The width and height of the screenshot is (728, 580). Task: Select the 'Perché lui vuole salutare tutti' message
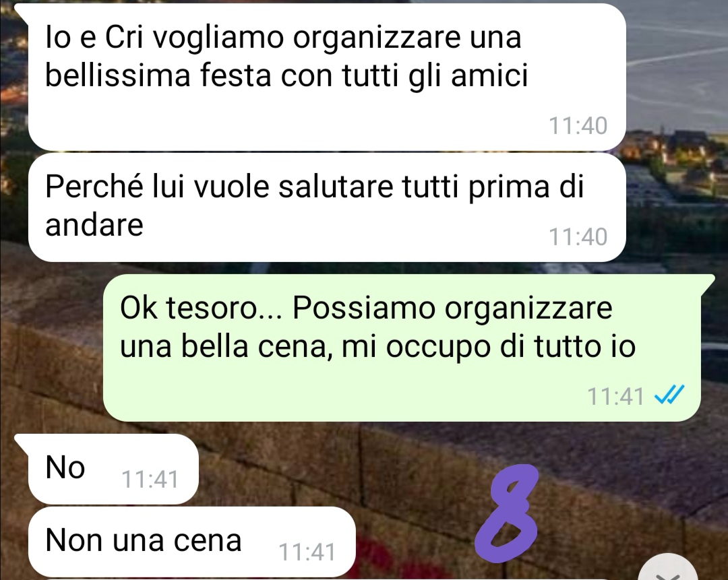(327, 207)
